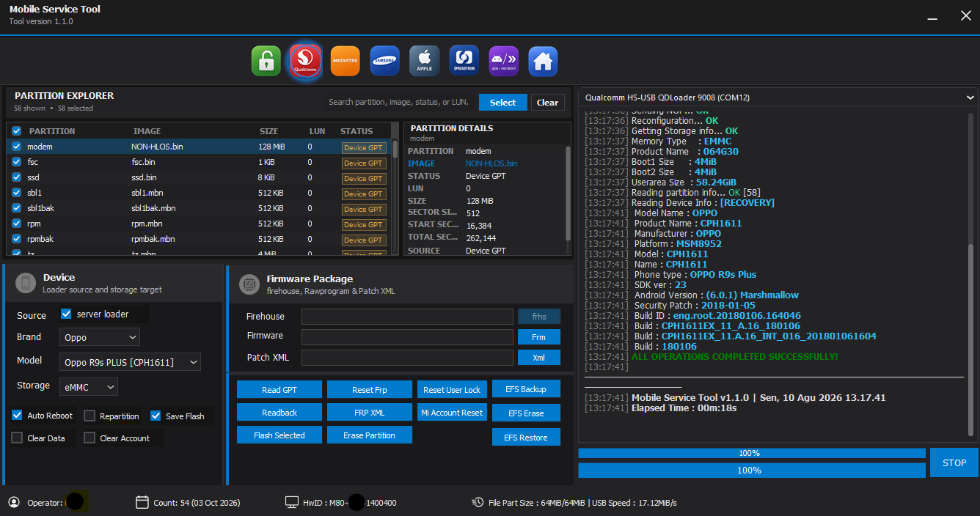Toggle the Save Flash checkbox
The image size is (980, 516).
tap(156, 416)
